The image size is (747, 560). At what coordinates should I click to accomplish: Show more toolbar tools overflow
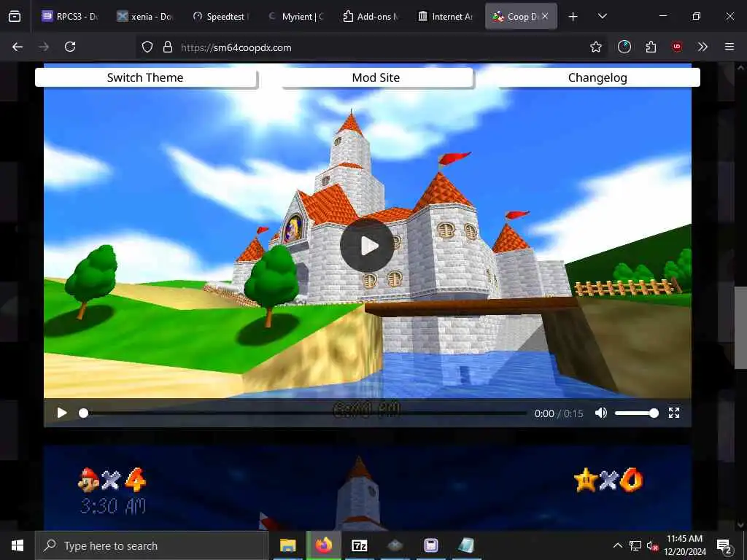pos(703,47)
